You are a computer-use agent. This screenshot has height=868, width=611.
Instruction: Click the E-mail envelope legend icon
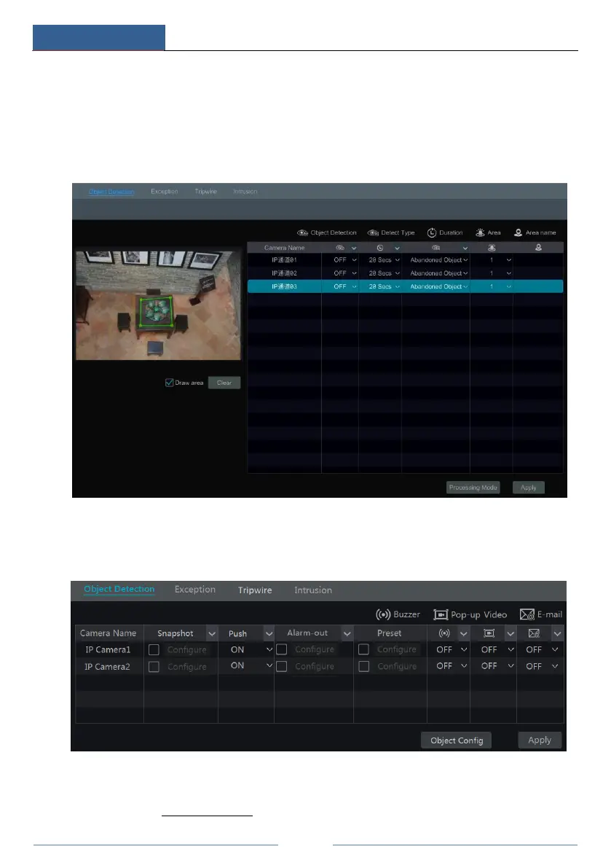[x=527, y=614]
